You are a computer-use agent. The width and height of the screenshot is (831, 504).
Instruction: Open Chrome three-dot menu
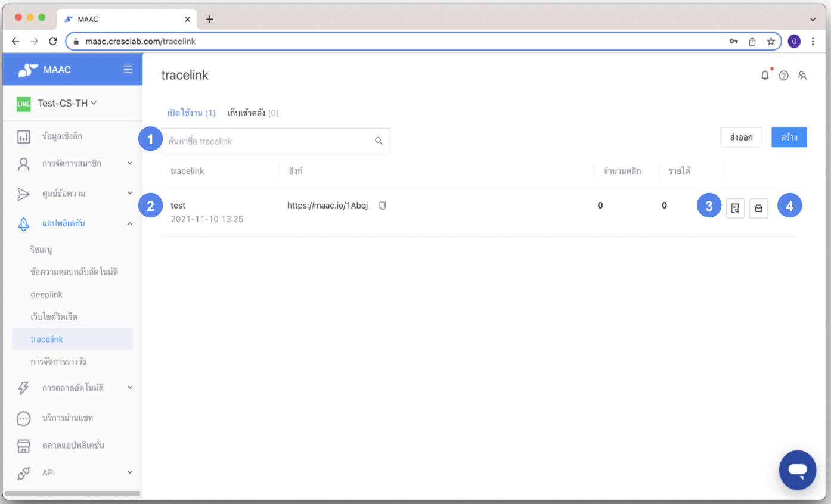point(813,41)
